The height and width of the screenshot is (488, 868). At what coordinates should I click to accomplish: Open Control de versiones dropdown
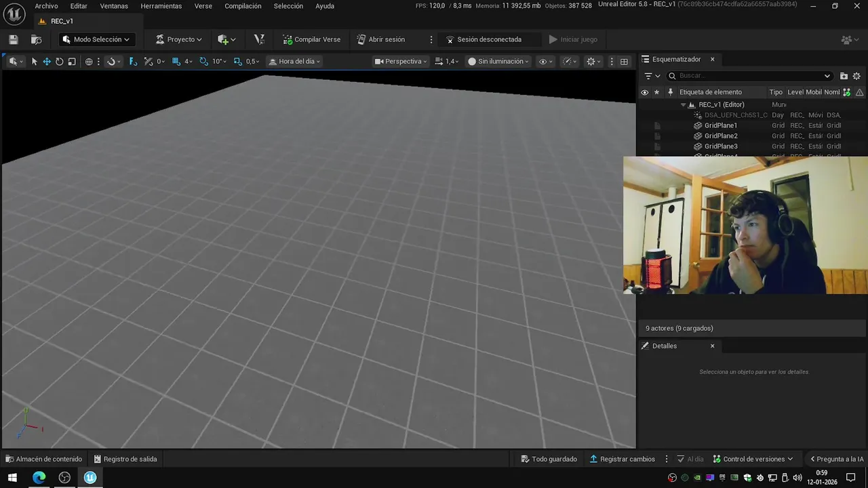(752, 459)
